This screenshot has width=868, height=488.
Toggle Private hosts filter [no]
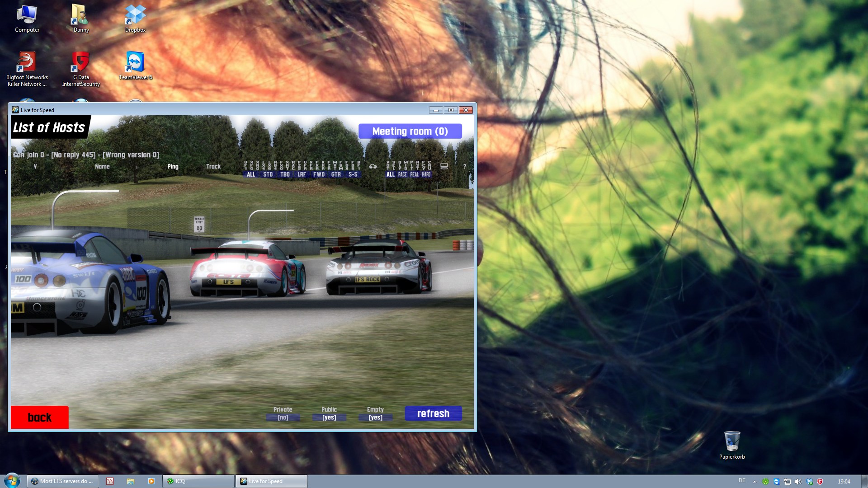point(283,418)
